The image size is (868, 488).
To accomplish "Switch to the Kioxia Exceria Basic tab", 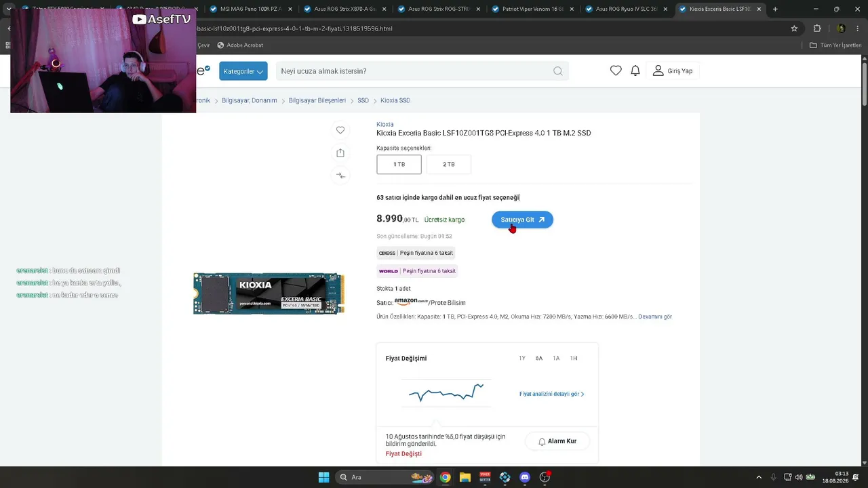I will [720, 9].
